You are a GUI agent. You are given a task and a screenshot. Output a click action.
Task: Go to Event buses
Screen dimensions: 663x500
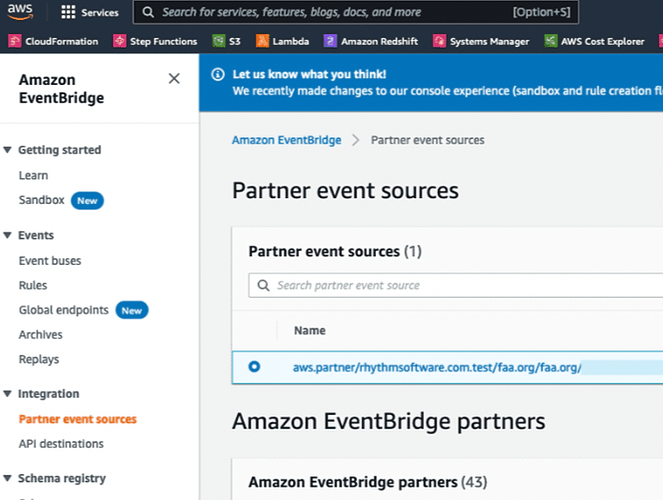(50, 261)
